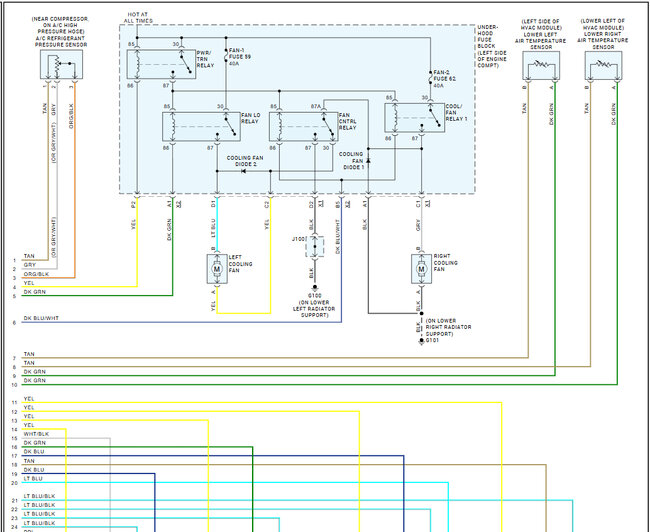The width and height of the screenshot is (650, 532).
Task: Click the 'UNDER-HOOD FUSE BLOCK' description text
Action: pos(492,46)
